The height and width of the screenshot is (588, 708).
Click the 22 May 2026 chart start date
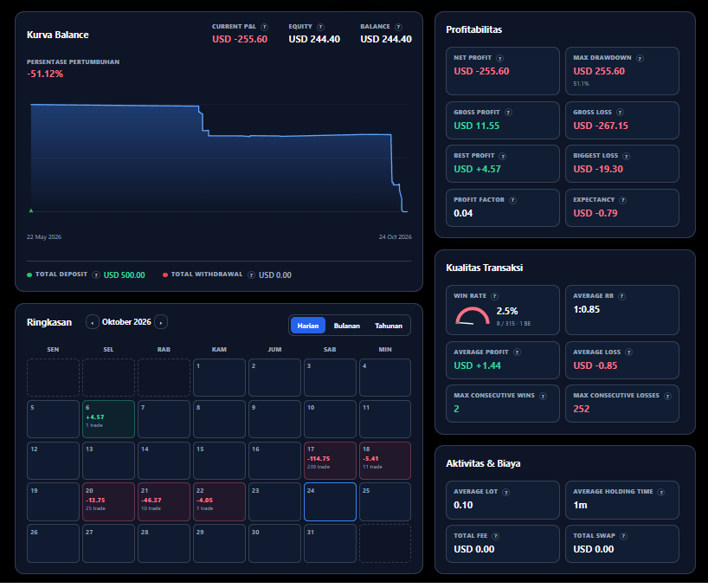click(44, 237)
